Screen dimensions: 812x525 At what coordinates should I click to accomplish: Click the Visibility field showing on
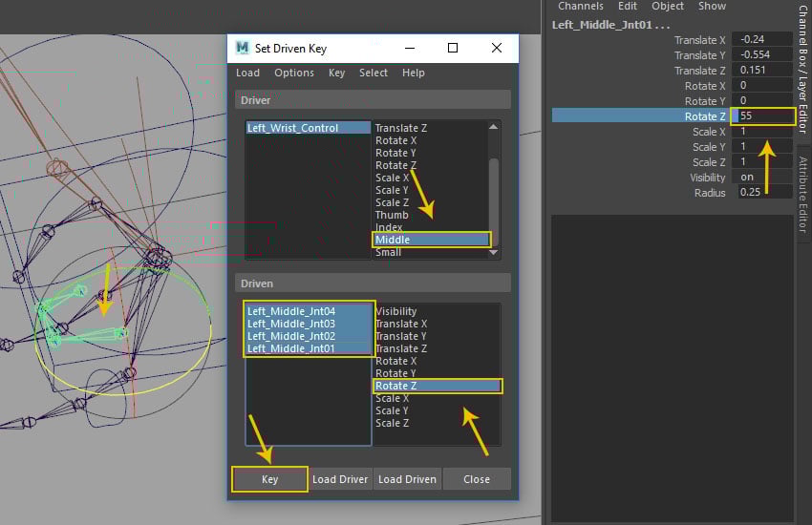tap(763, 178)
